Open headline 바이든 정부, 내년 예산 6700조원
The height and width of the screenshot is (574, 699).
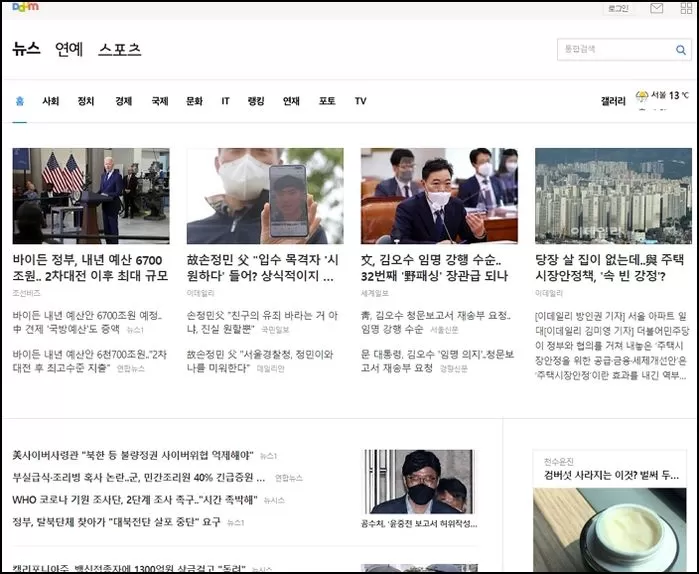(90, 268)
